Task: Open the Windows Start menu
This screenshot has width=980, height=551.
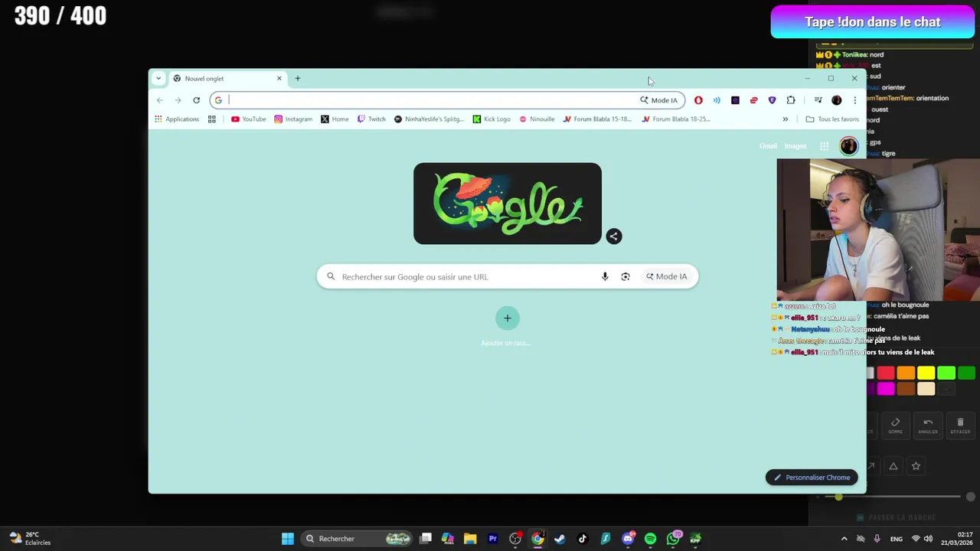Action: (288, 539)
